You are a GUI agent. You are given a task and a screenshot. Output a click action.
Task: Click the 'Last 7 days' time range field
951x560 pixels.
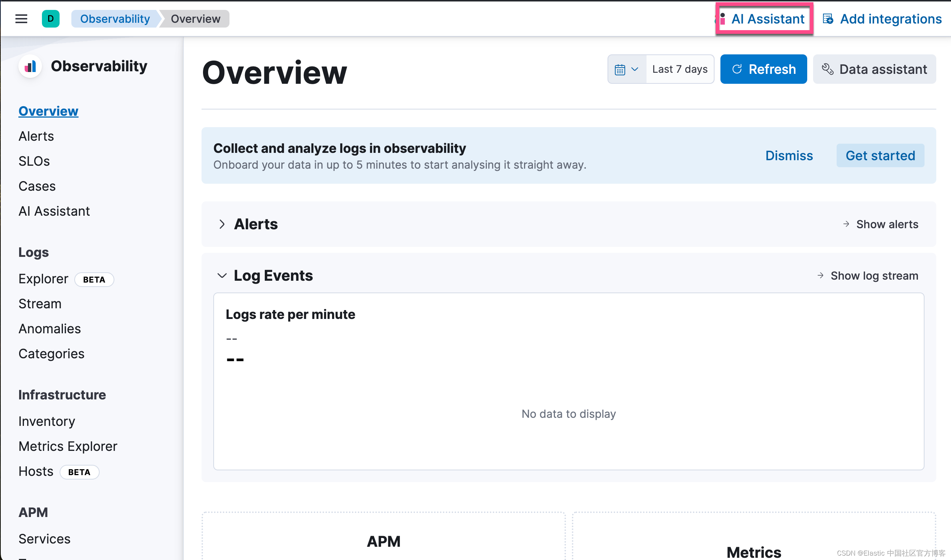(679, 69)
